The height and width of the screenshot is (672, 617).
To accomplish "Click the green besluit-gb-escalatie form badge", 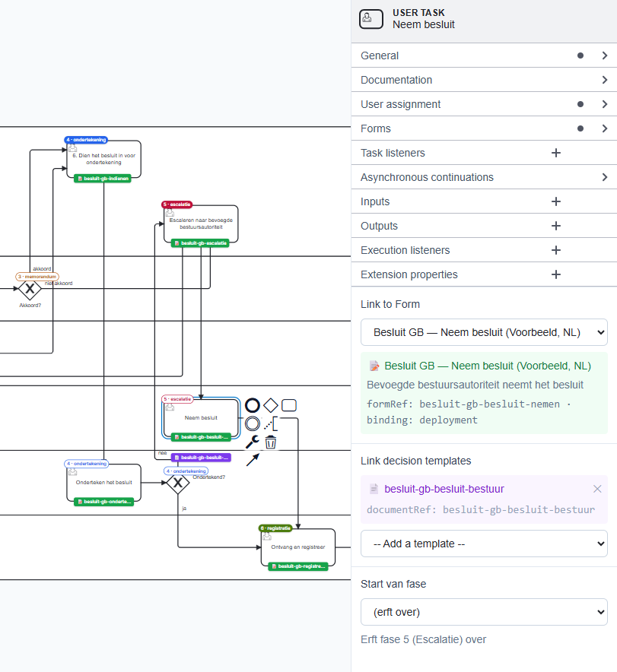I will point(200,243).
